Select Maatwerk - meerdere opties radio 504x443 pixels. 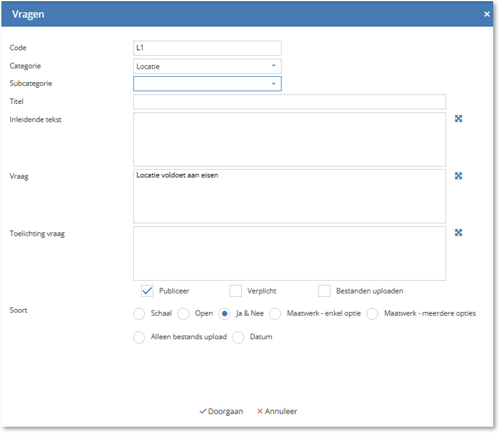coord(372,314)
